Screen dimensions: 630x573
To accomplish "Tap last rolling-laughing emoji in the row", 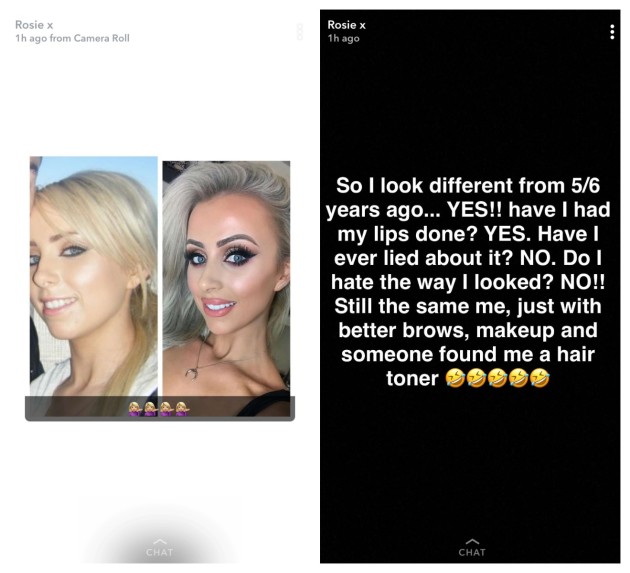I will point(539,379).
